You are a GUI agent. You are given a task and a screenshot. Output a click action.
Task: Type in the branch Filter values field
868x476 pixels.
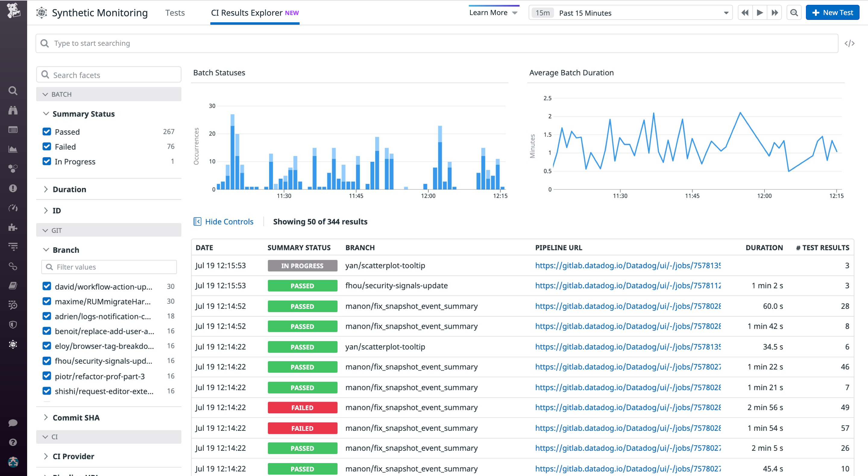[108, 267]
